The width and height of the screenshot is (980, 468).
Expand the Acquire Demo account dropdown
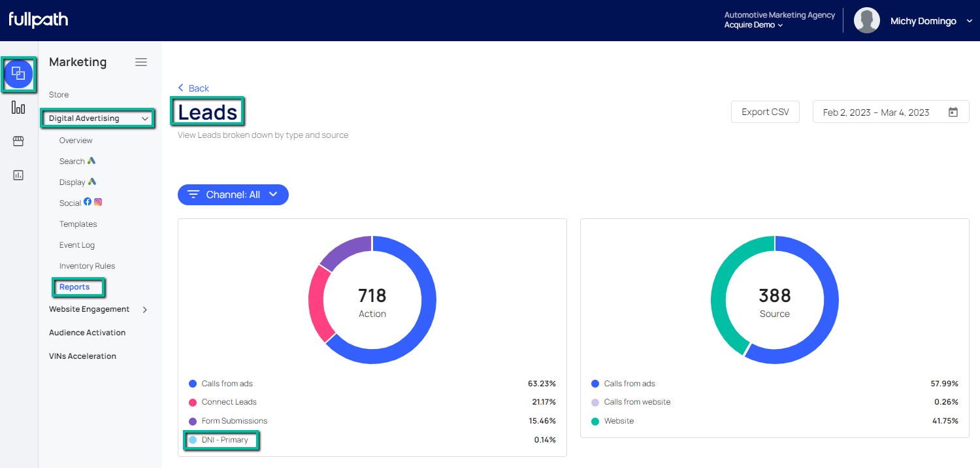click(x=753, y=25)
